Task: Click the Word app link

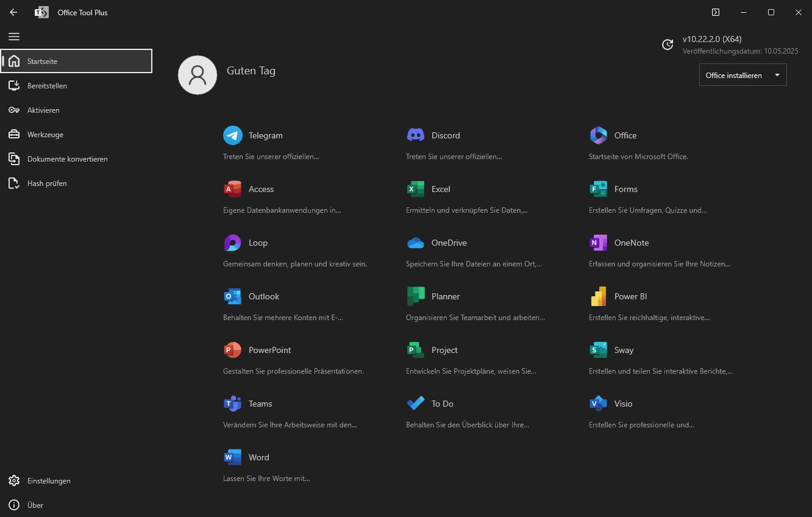Action: (x=258, y=457)
